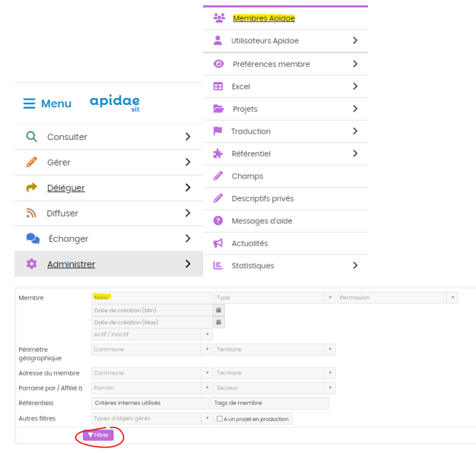Click the apidae sit logo
Screen dimensions: 476x453
pos(115,103)
